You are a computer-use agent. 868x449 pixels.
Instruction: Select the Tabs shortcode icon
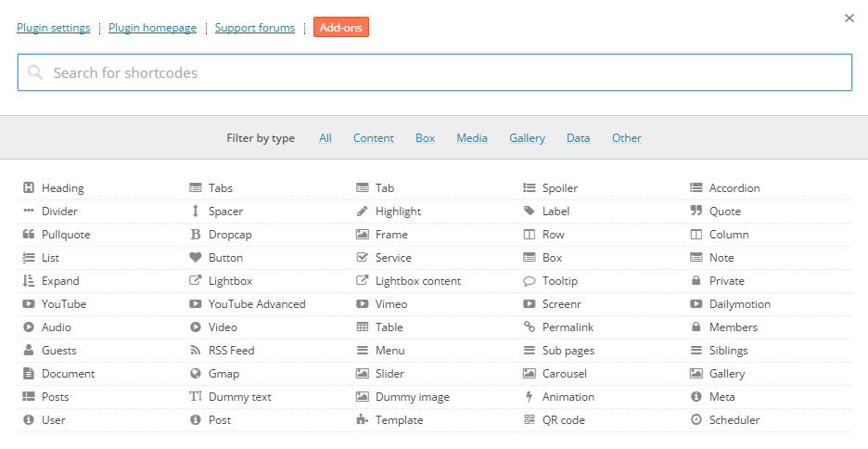click(196, 187)
